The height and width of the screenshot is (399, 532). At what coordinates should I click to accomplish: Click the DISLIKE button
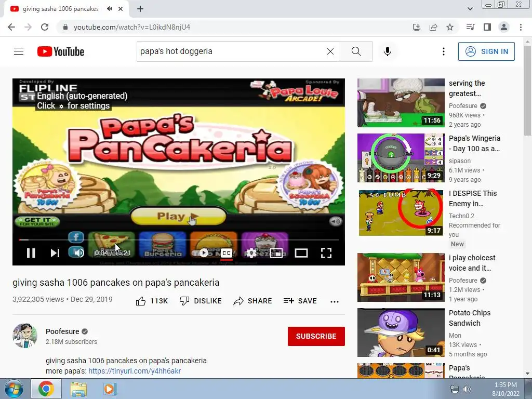[x=201, y=301]
